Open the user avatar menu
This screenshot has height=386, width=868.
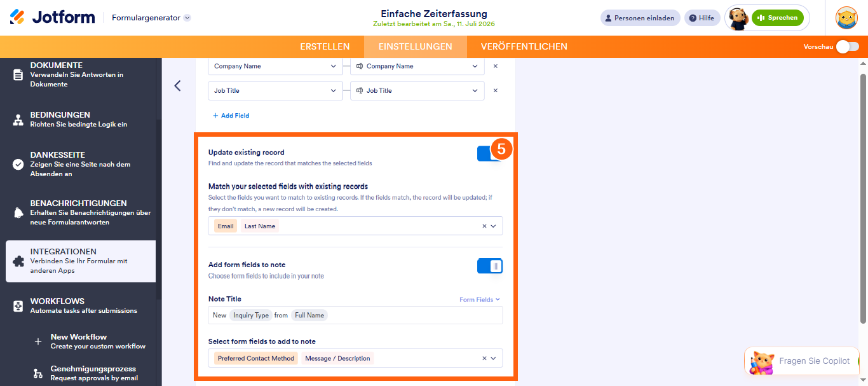(846, 18)
